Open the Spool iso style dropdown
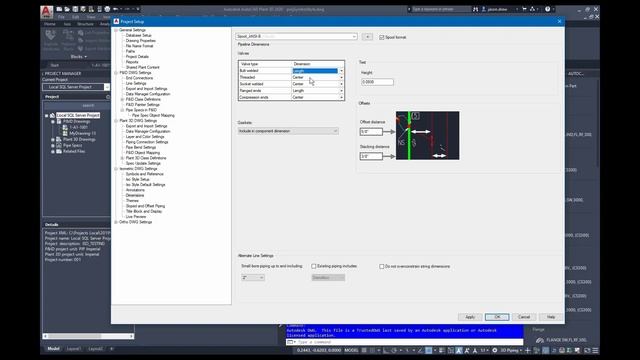Screen dimensions: 640x360 (x=296, y=36)
